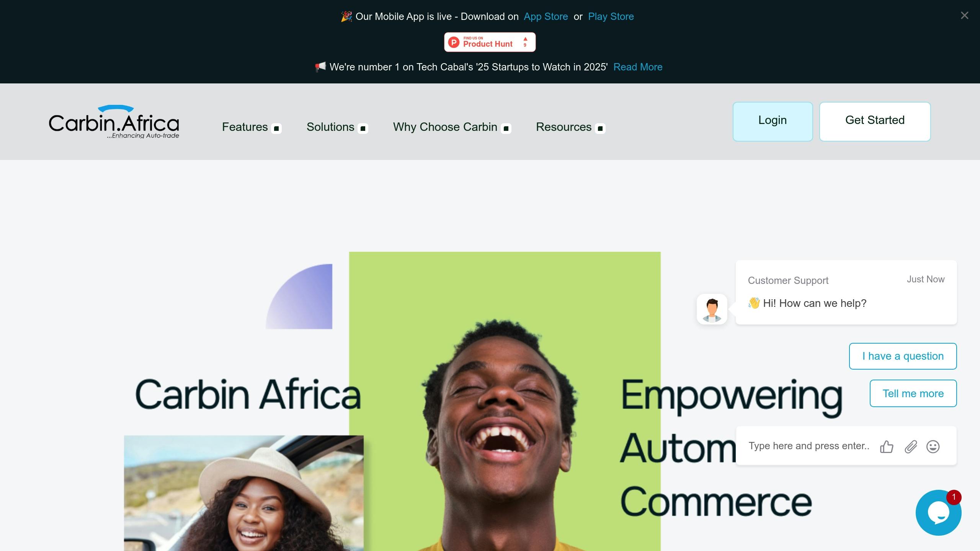Expand the Features dropdown menu
This screenshot has width=980, height=551.
click(x=252, y=127)
